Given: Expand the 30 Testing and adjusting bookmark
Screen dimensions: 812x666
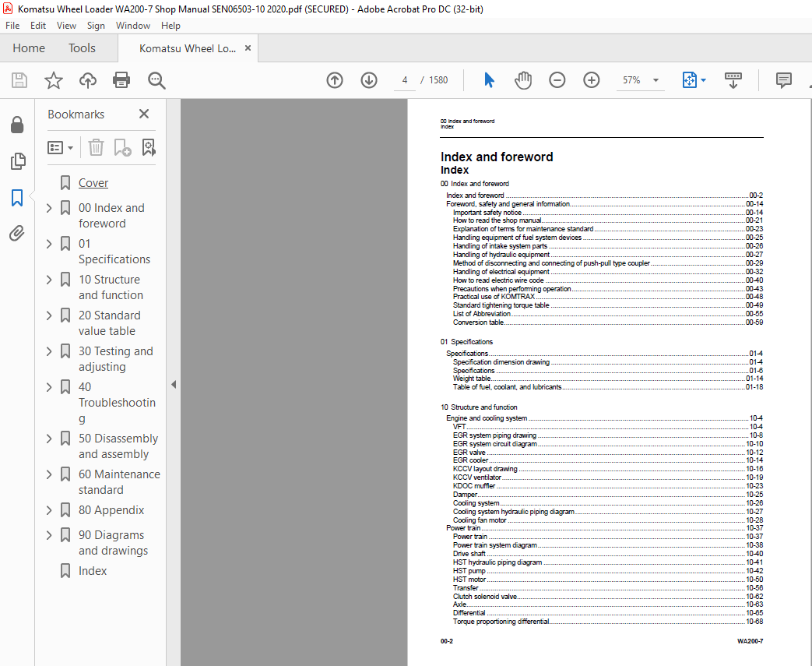Looking at the screenshot, I should click(x=49, y=351).
